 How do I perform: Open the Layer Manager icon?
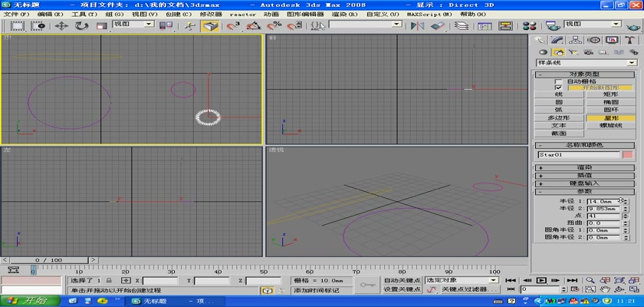pyautogui.click(x=462, y=26)
